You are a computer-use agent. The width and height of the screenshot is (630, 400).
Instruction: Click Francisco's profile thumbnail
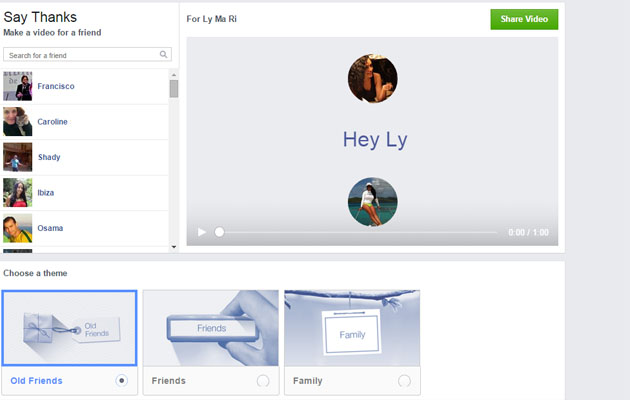tap(18, 86)
